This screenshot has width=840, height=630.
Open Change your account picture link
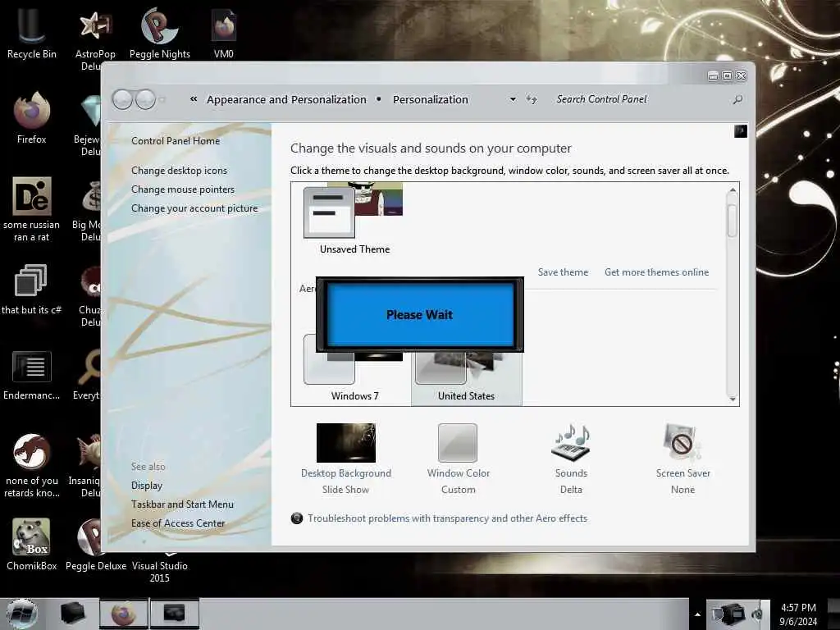point(194,208)
